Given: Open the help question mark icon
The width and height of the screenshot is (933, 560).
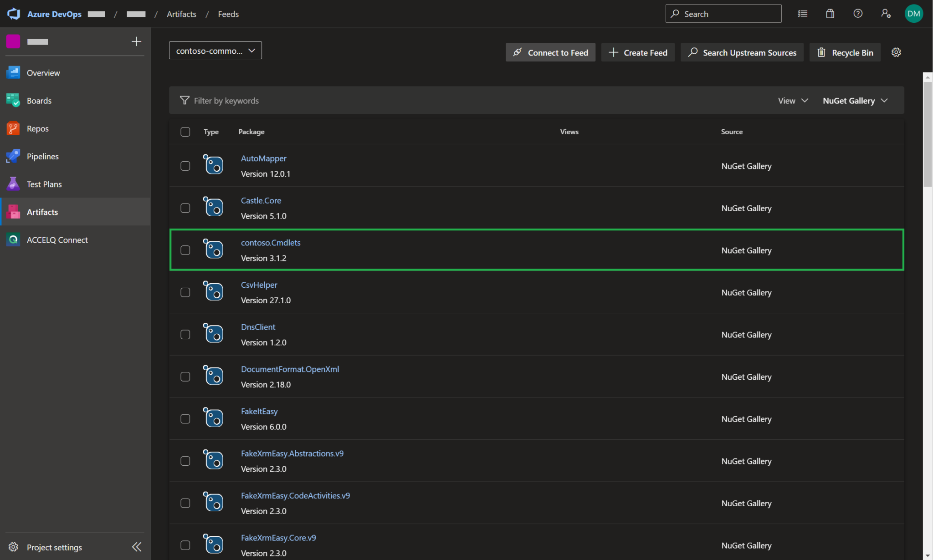Looking at the screenshot, I should (x=858, y=14).
